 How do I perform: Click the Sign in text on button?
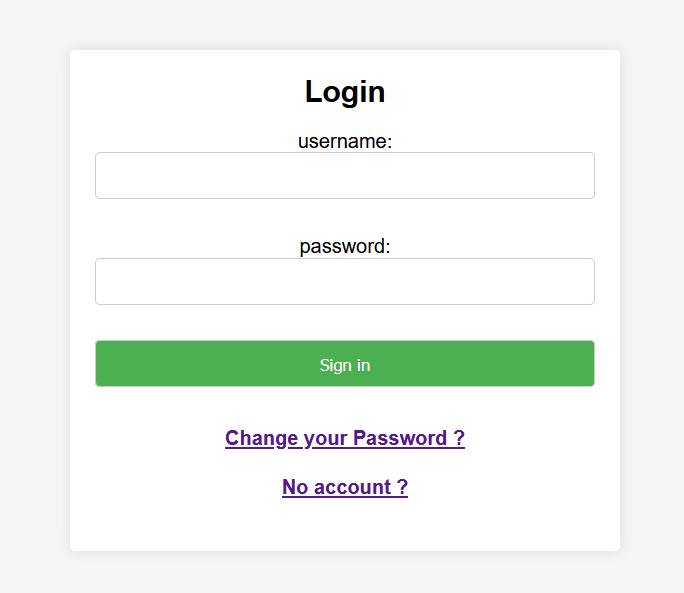(345, 365)
